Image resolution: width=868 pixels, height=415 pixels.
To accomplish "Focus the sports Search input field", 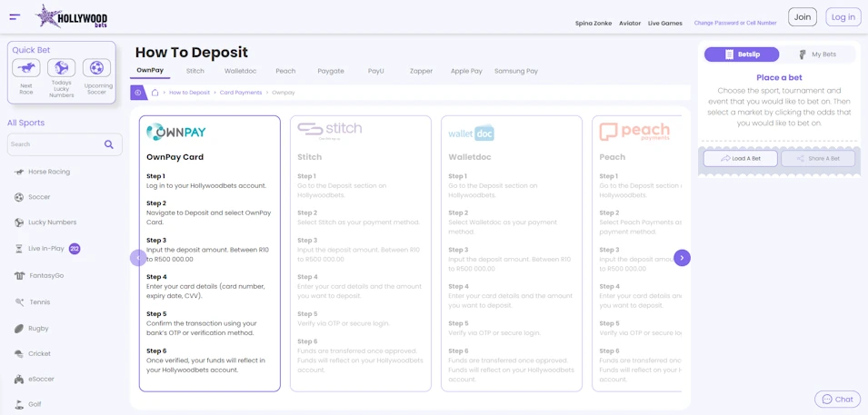I will coord(65,144).
